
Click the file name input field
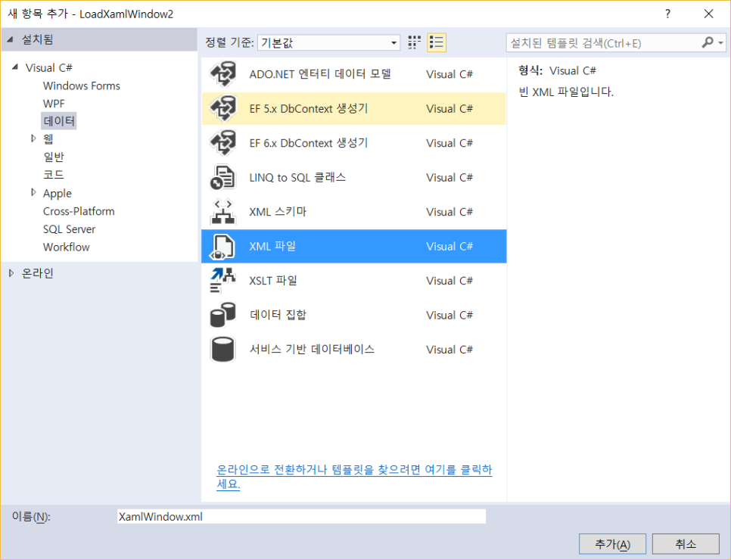(x=300, y=517)
